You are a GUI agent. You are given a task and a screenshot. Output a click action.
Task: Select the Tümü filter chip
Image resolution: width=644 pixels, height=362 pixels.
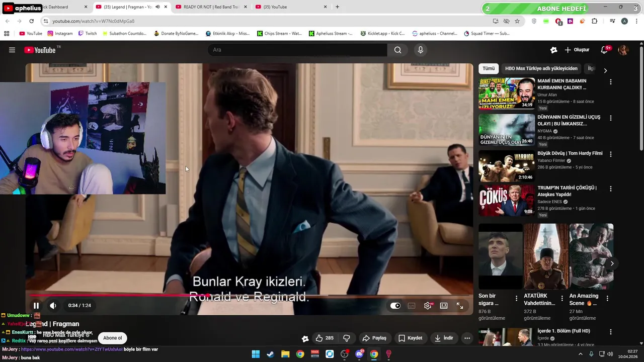point(489,68)
